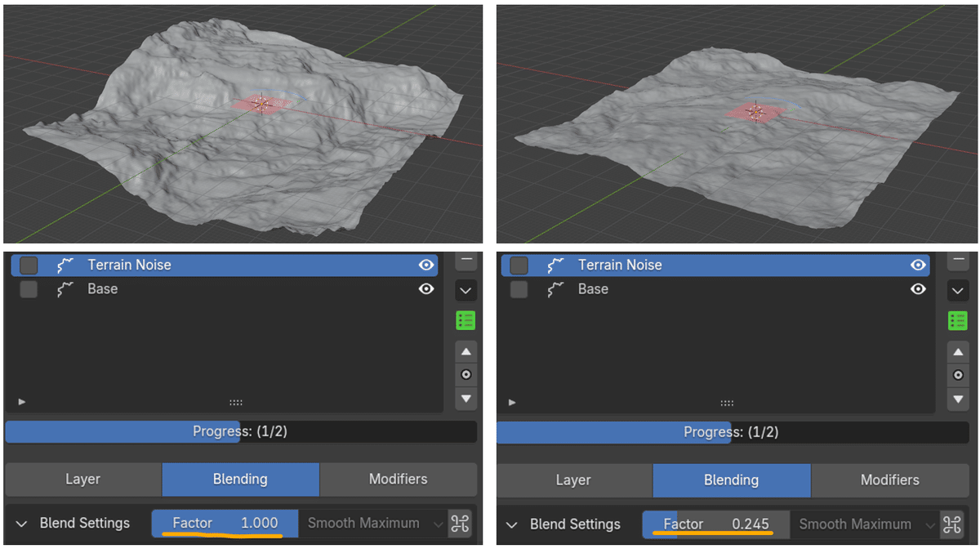This screenshot has width=980, height=549.
Task: Click the Factor slider showing 0.245
Action: [x=715, y=524]
